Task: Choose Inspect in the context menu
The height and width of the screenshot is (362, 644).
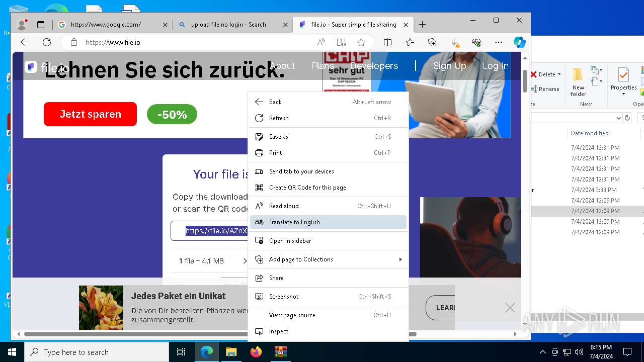Action: click(328, 331)
